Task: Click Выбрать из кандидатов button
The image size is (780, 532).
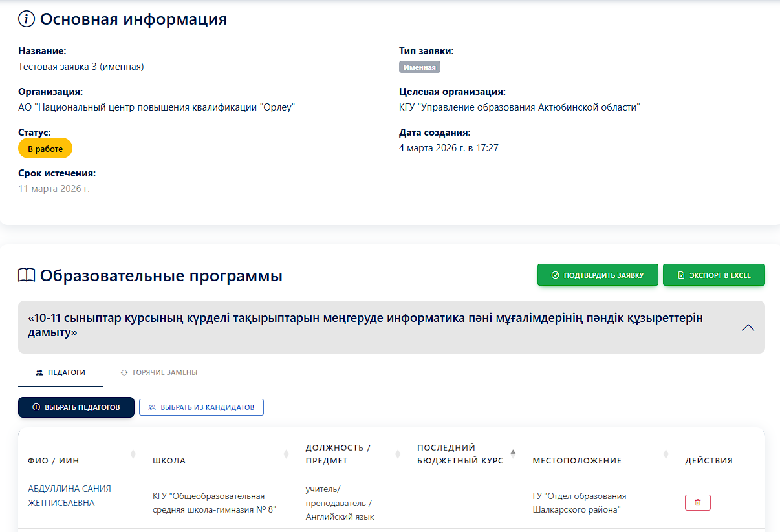Action: click(x=201, y=407)
